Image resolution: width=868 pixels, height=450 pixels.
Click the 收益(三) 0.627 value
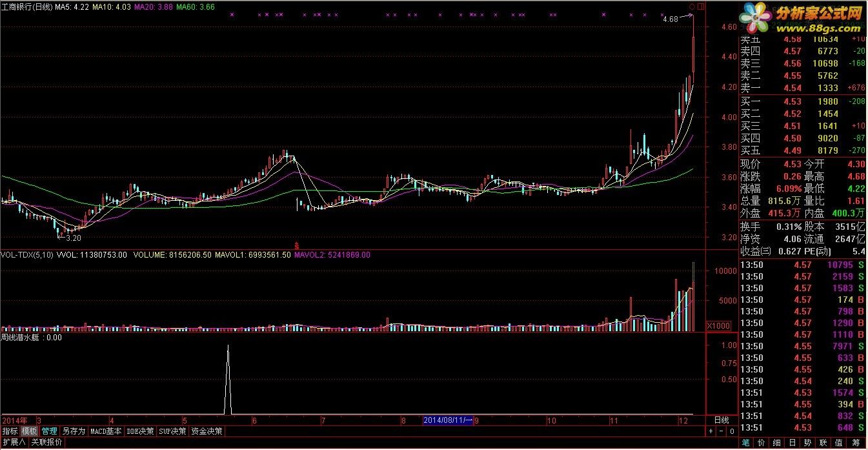790,251
